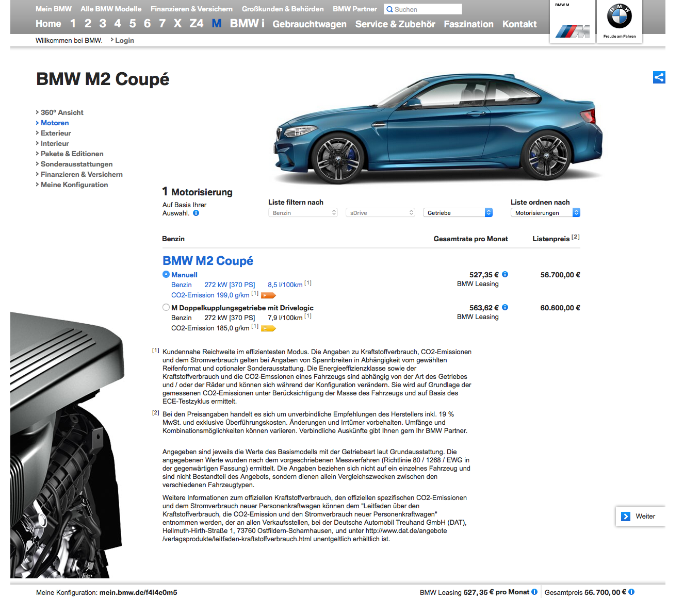This screenshot has height=600, width=700.
Task: Open Alle BMW Modelle menu
Action: [111, 9]
